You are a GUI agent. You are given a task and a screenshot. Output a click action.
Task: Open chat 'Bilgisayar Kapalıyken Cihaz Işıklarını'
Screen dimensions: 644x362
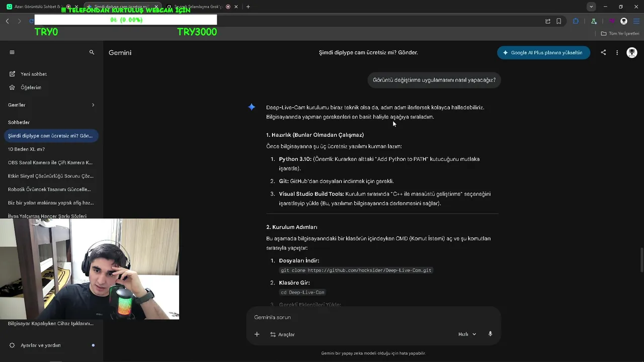pos(51,323)
